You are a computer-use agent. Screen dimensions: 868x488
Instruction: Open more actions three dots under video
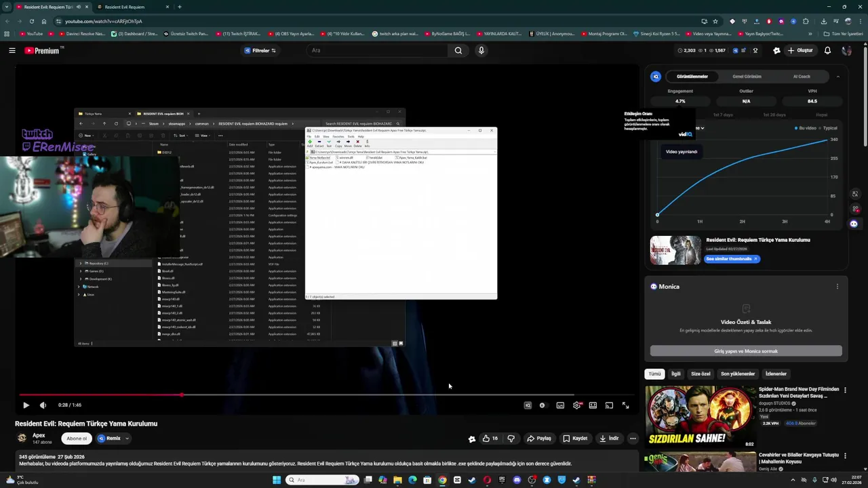(633, 439)
